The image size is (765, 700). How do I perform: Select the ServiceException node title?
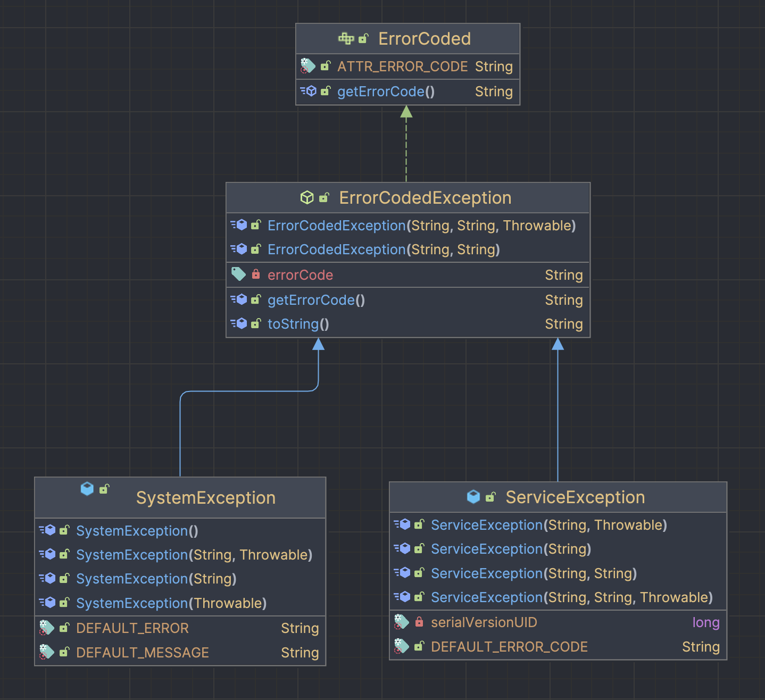coord(575,497)
